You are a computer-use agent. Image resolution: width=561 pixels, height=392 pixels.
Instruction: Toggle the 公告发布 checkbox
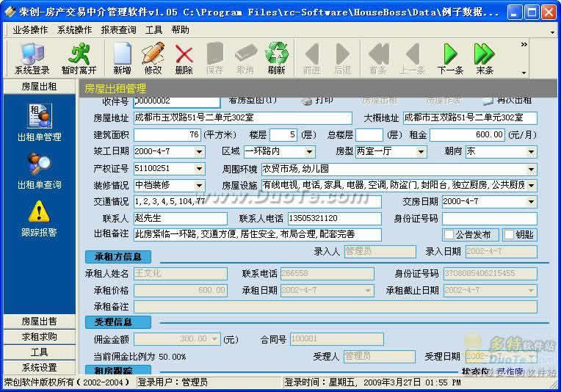pos(449,235)
